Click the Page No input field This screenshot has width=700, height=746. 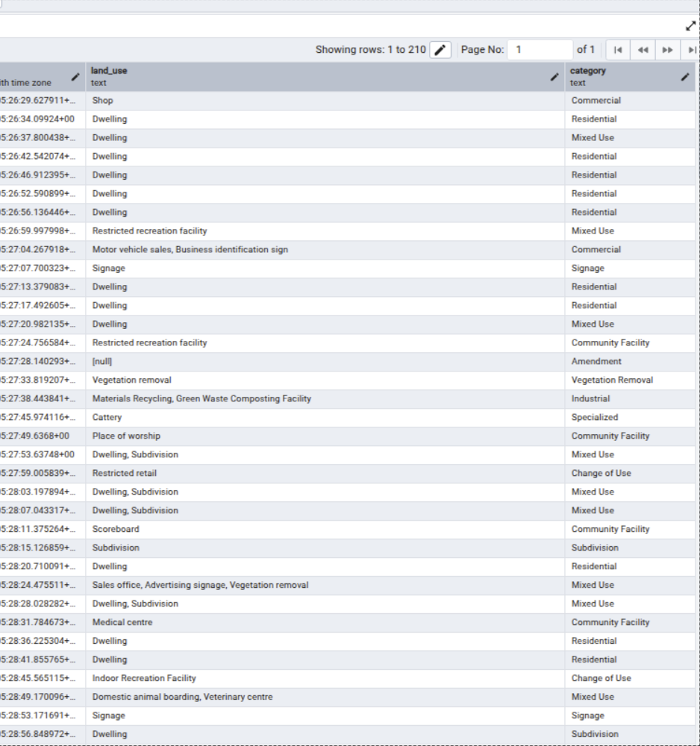coord(540,50)
